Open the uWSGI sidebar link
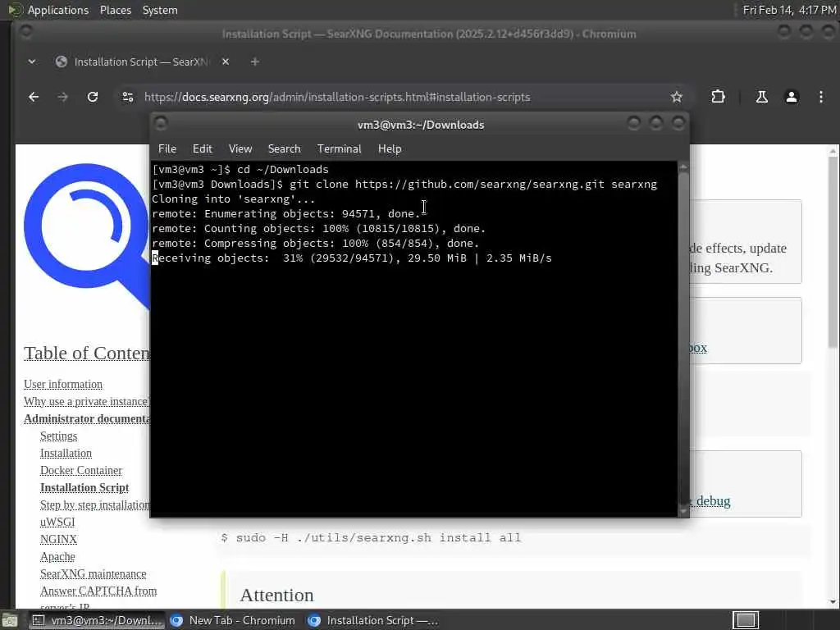The height and width of the screenshot is (630, 840). click(x=57, y=521)
